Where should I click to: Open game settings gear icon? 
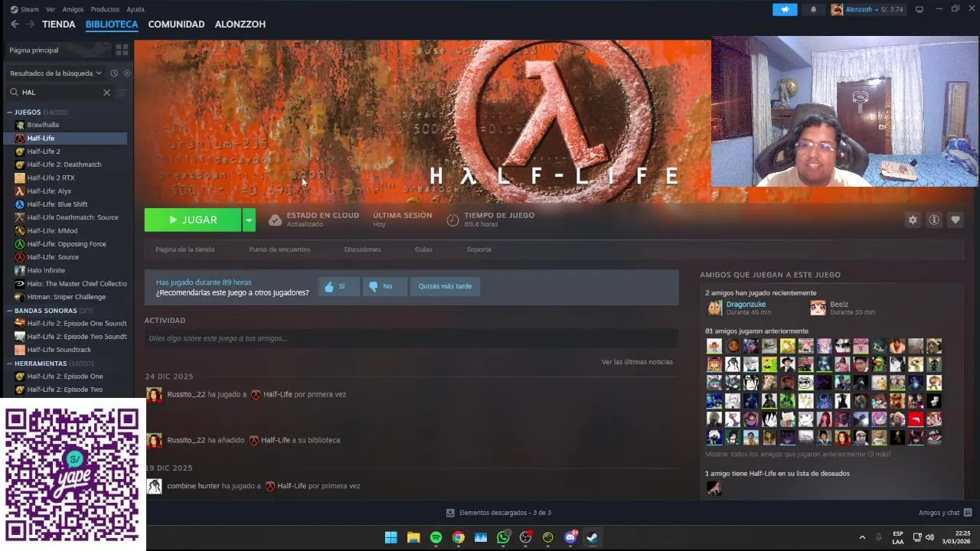coord(913,220)
